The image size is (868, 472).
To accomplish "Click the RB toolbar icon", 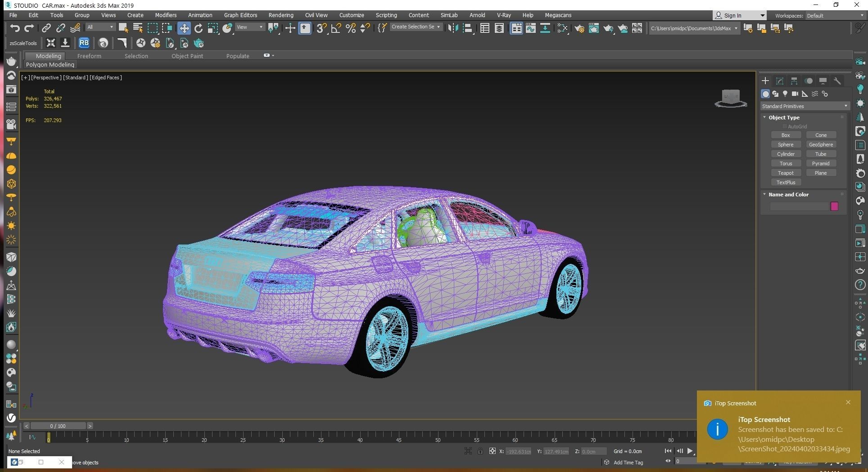I will pos(84,43).
